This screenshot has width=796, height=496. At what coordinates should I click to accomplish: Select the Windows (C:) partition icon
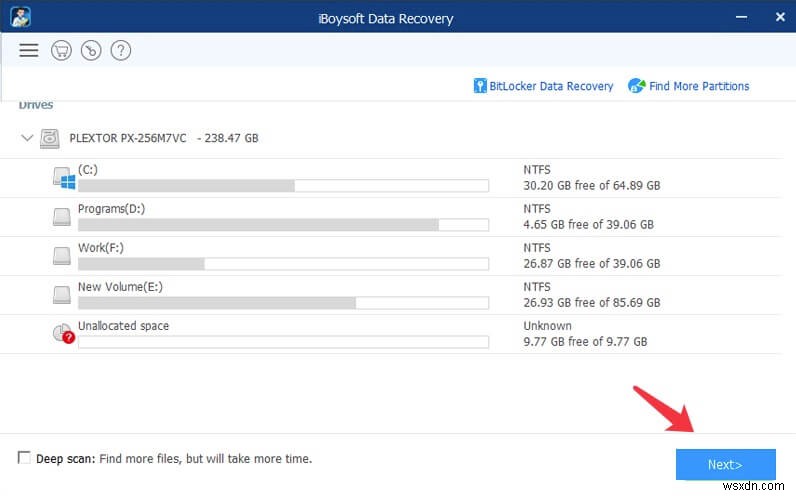pos(64,178)
